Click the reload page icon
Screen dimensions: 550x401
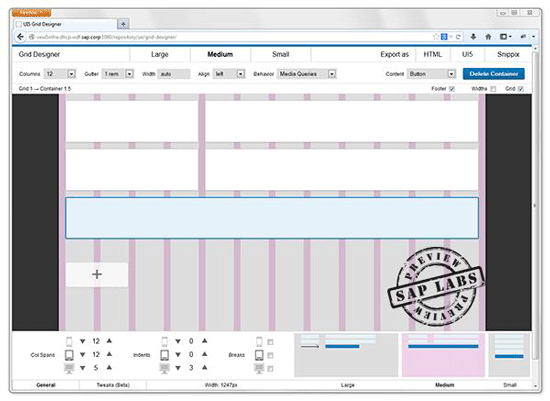coord(458,36)
